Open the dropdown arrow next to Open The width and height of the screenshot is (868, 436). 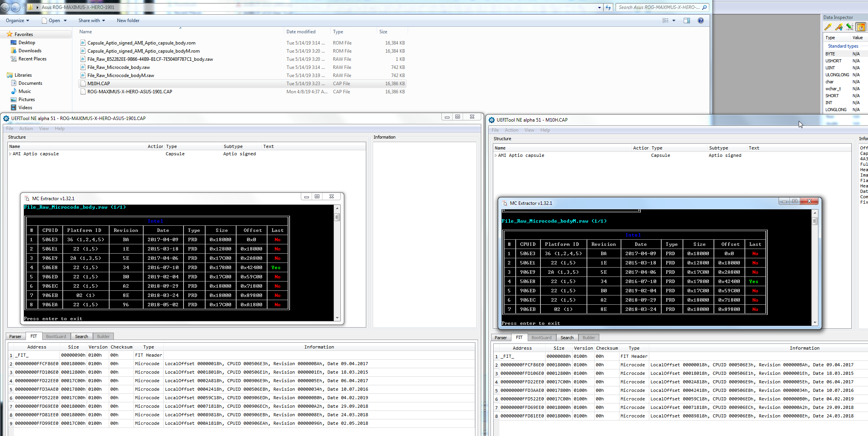pyautogui.click(x=65, y=21)
